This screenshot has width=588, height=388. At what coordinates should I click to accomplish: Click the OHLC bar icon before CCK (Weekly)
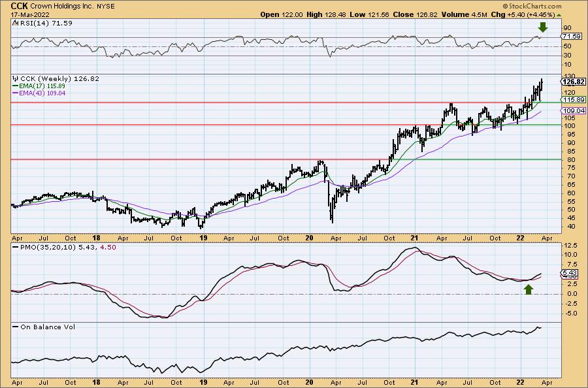pos(16,79)
